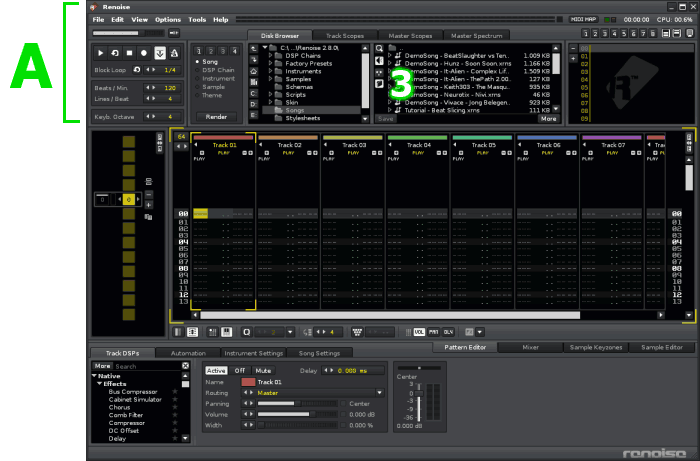
Task: Open the View menu
Action: tap(139, 20)
